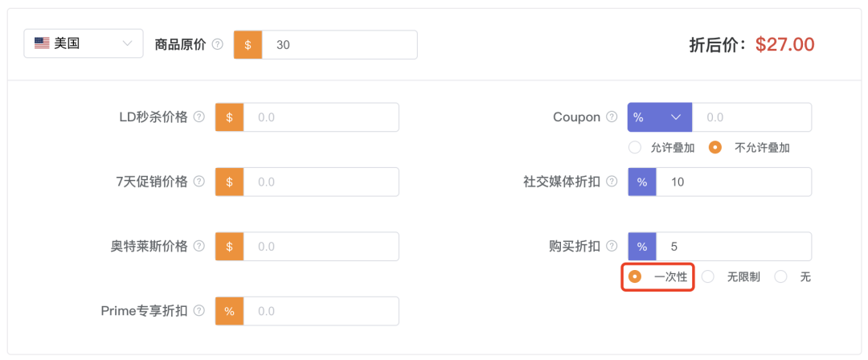Image resolution: width=868 pixels, height=360 pixels.
Task: Click the 折后价 $27.00 result
Action: (x=784, y=45)
